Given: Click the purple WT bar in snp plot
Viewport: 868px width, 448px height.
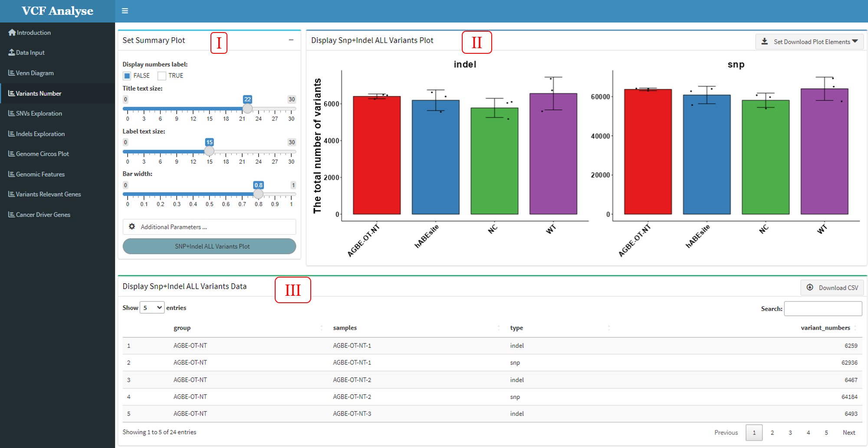Looking at the screenshot, I should tap(824, 151).
